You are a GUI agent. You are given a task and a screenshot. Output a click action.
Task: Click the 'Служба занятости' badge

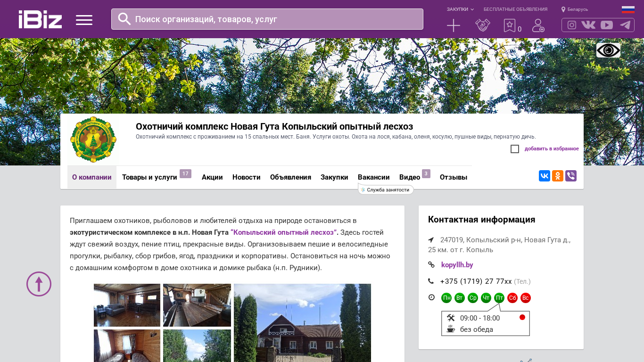click(386, 189)
